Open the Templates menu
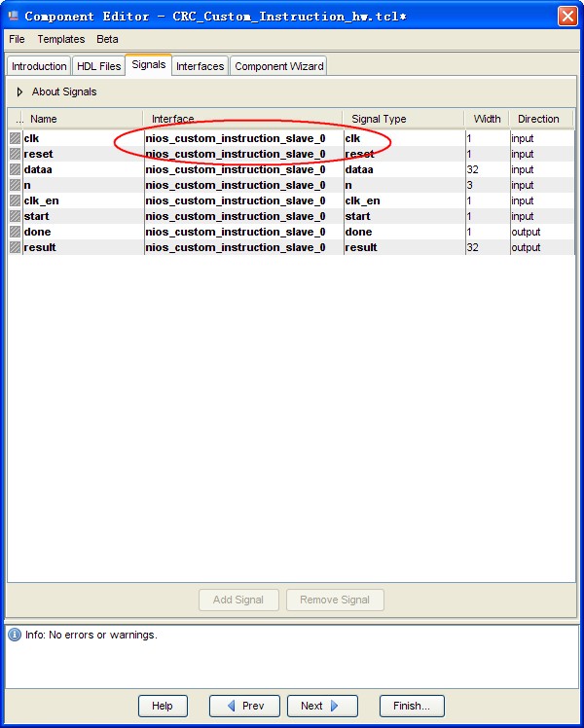584x728 pixels. (x=61, y=39)
